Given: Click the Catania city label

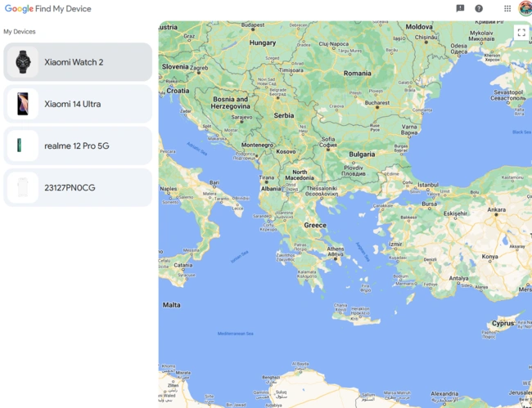Looking at the screenshot, I should (x=183, y=265).
